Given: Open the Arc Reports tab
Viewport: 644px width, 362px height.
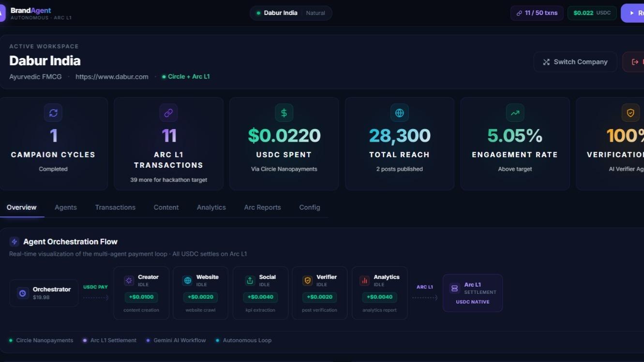Looking at the screenshot, I should (x=262, y=207).
